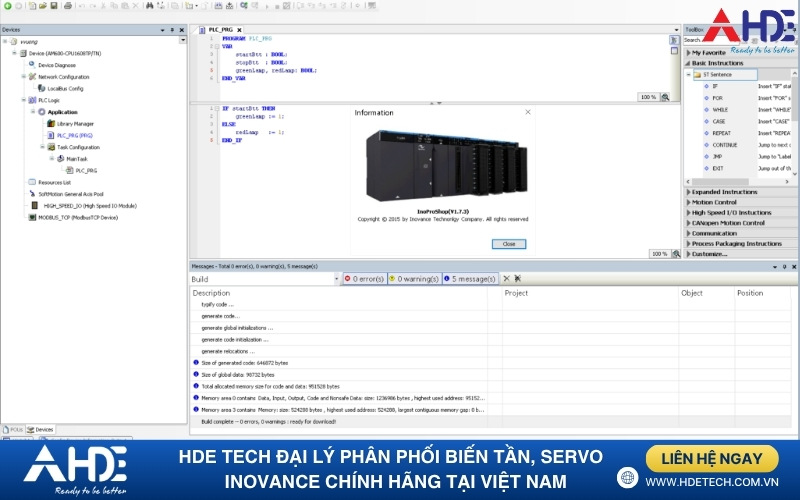Toggle the 0 warning(s) filter

point(414,279)
